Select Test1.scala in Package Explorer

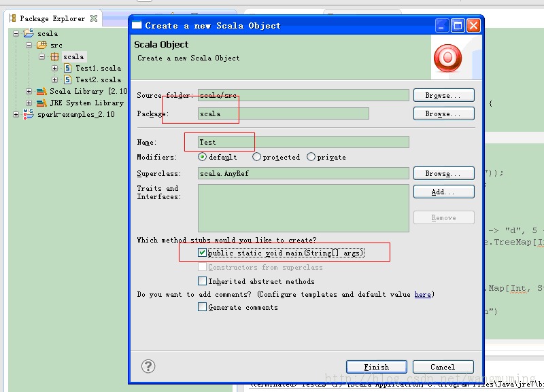(99, 68)
